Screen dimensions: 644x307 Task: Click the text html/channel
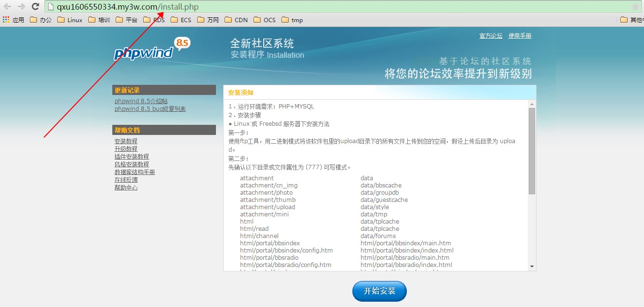(259, 236)
